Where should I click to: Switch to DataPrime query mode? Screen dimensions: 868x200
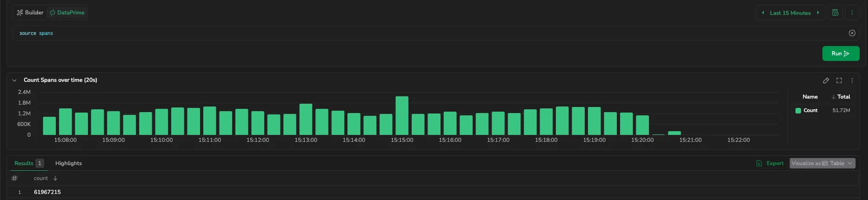click(x=67, y=13)
